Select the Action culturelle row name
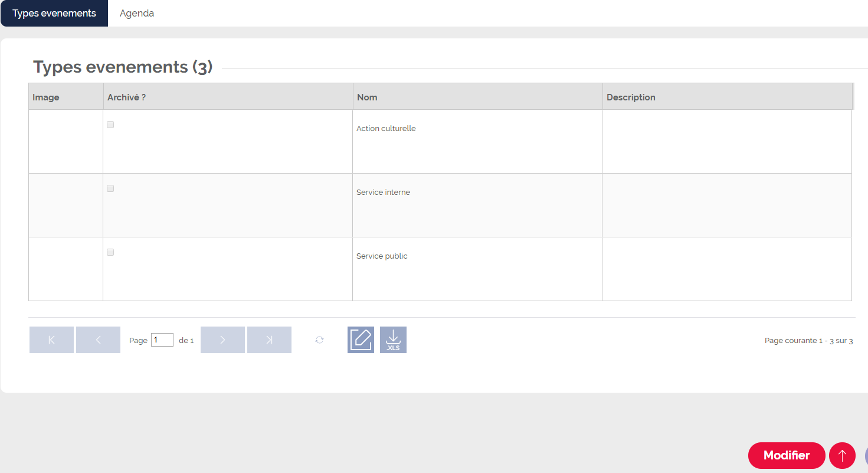 click(x=386, y=128)
